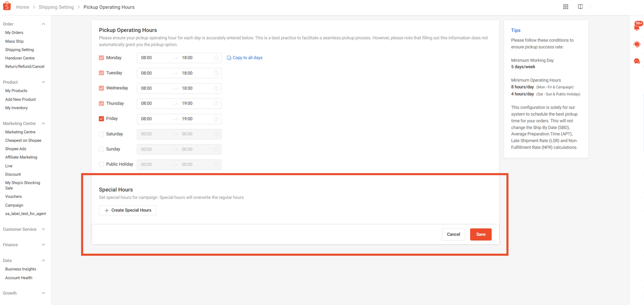Click the clock icon in Saturday's time field

[x=216, y=134]
